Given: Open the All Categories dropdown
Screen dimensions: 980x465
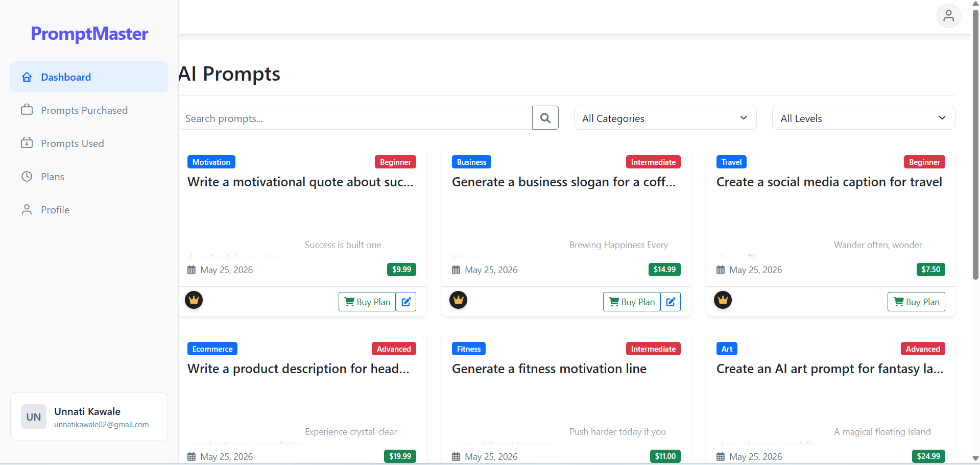Looking at the screenshot, I should (x=665, y=118).
